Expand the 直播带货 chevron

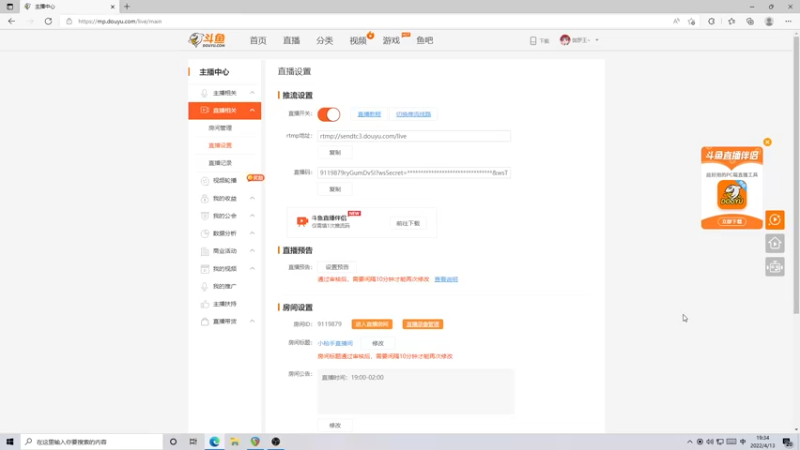tap(252, 321)
